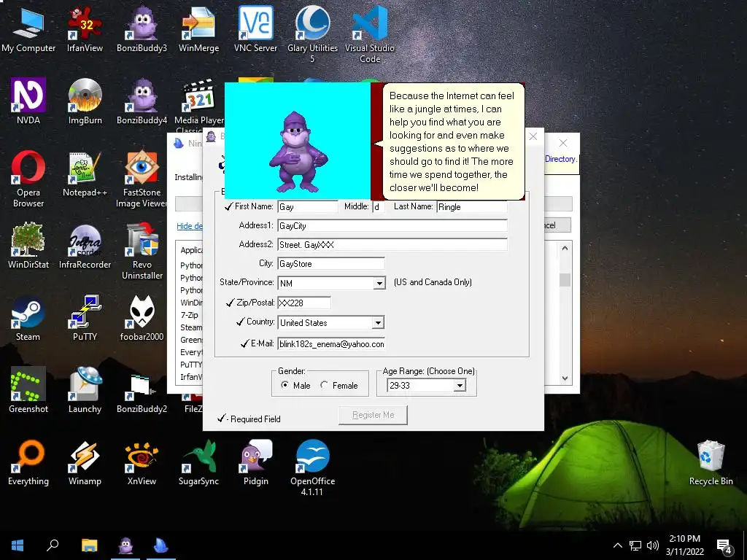Viewport: 747px width, 560px height.
Task: Select Male gender radio button
Action: (x=285, y=385)
